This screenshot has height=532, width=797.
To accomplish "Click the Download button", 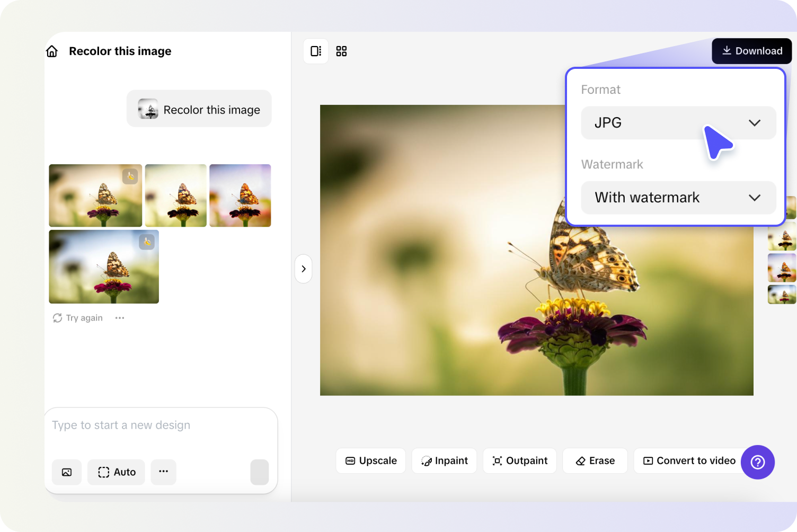I will click(751, 51).
